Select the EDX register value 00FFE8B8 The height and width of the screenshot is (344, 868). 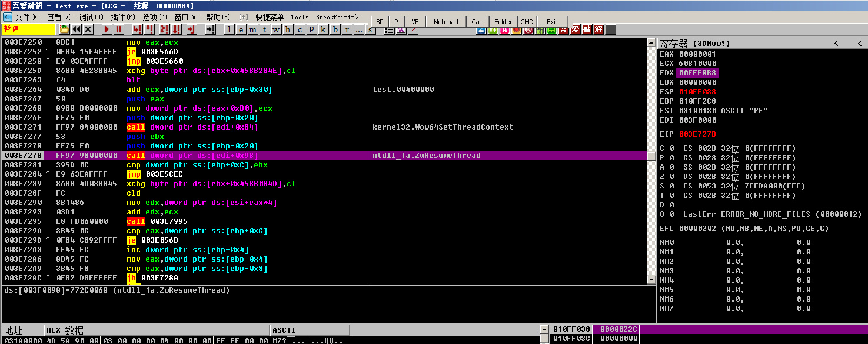697,72
